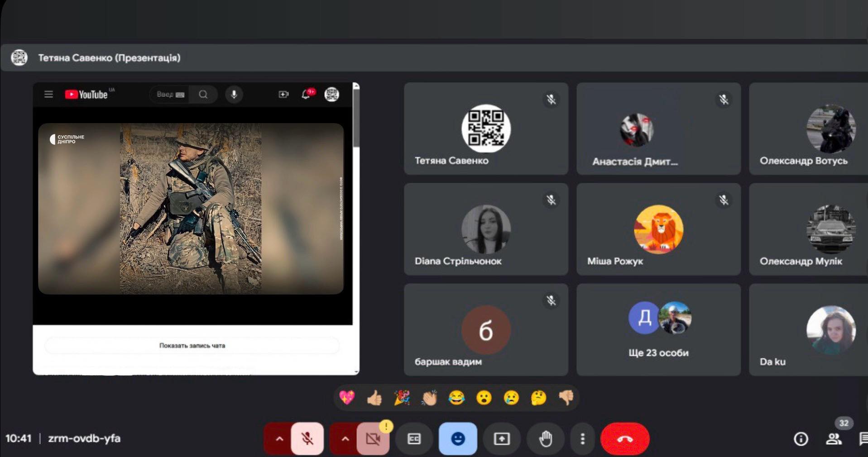Click the YouTube search input field
This screenshot has height=457, width=868.
point(168,94)
